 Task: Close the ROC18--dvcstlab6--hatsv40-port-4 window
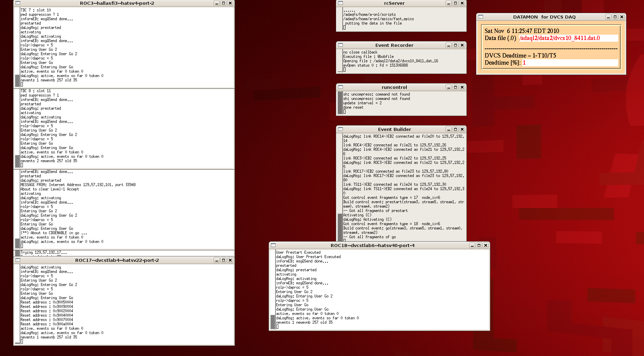pyautogui.click(x=486, y=245)
